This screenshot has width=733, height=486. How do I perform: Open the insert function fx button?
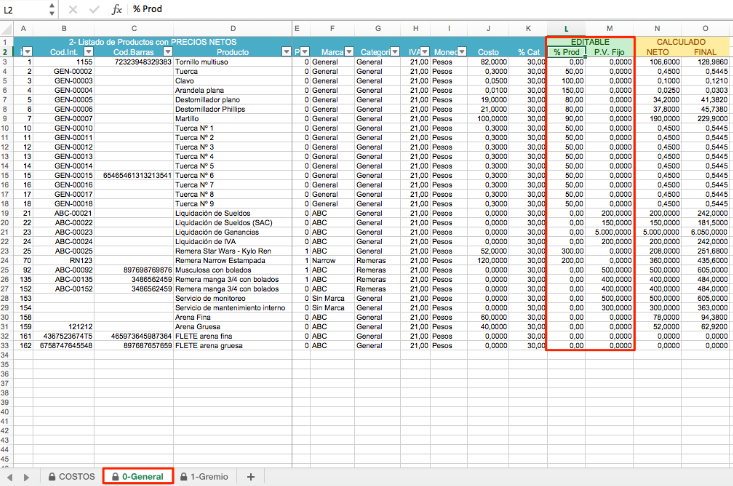(x=116, y=9)
